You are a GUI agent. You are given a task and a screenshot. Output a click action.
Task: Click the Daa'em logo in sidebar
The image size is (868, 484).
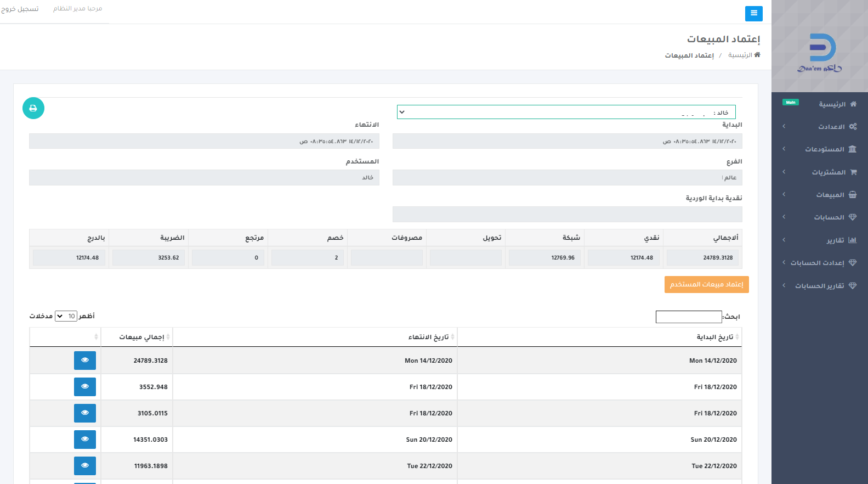[x=820, y=53]
